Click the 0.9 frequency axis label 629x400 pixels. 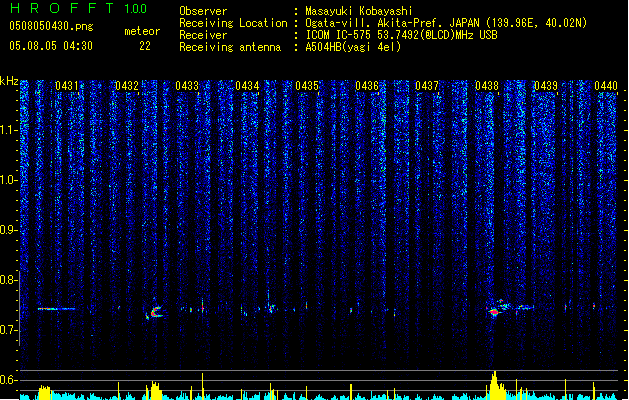[8, 230]
